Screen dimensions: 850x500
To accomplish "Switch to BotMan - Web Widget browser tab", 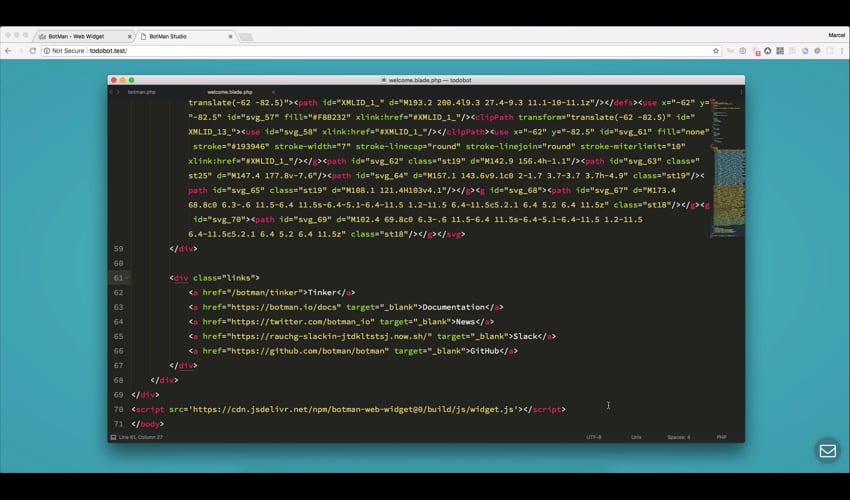I will click(82, 36).
